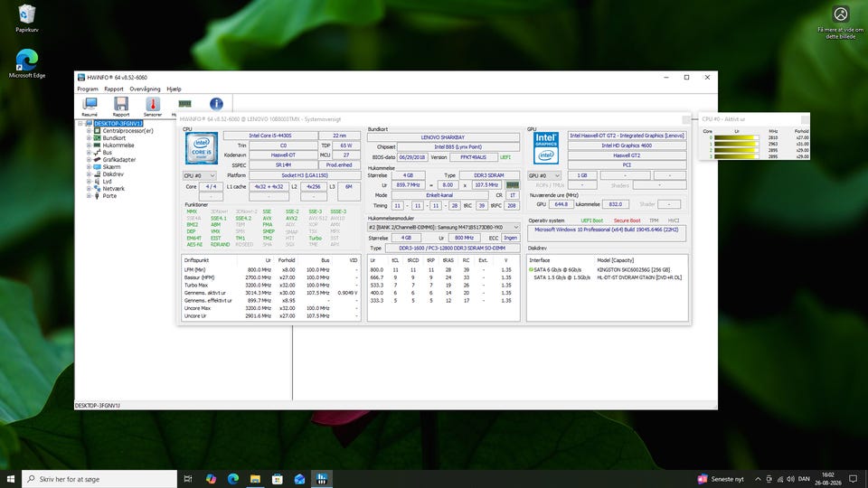Click the Bundkort motherboard icon in tree
This screenshot has width=868, height=488.
click(x=97, y=137)
